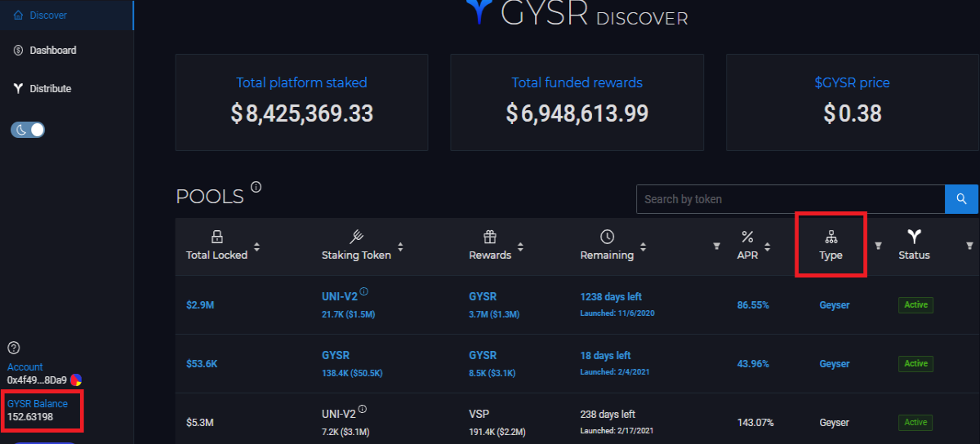This screenshot has width=980, height=444.
Task: Toggle the dark mode switch
Action: [28, 130]
